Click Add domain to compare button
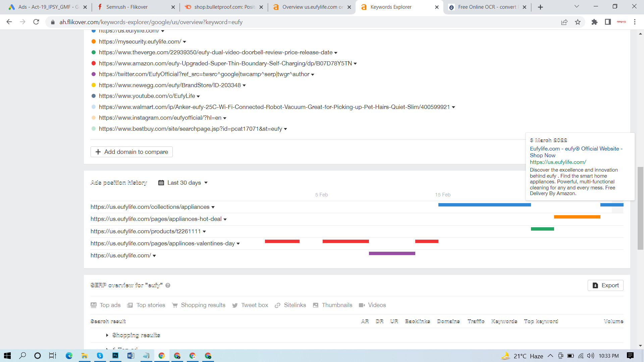This screenshot has height=362, width=644. tap(131, 152)
